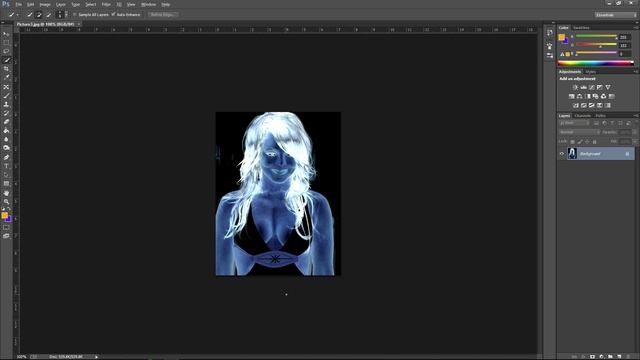Select the Clone Stamp tool
The image size is (640, 360).
click(x=6, y=104)
